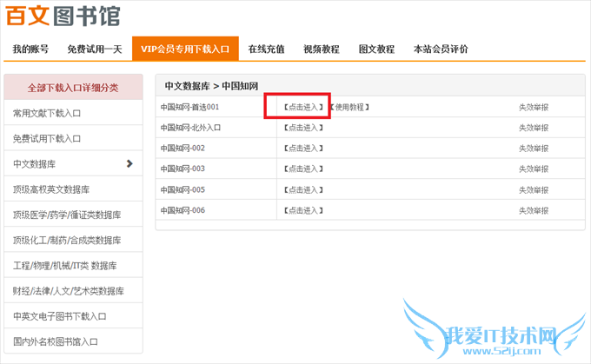Viewport: 591px width, 364px height.
Task: Select 工程/物理/机械/IT类 数据库 in the sidebar
Action: tap(73, 265)
